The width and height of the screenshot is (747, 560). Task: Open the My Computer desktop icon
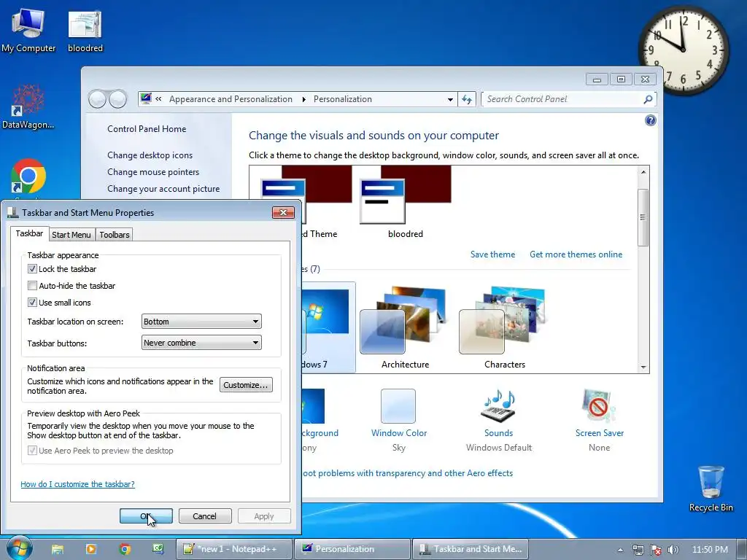tap(28, 31)
